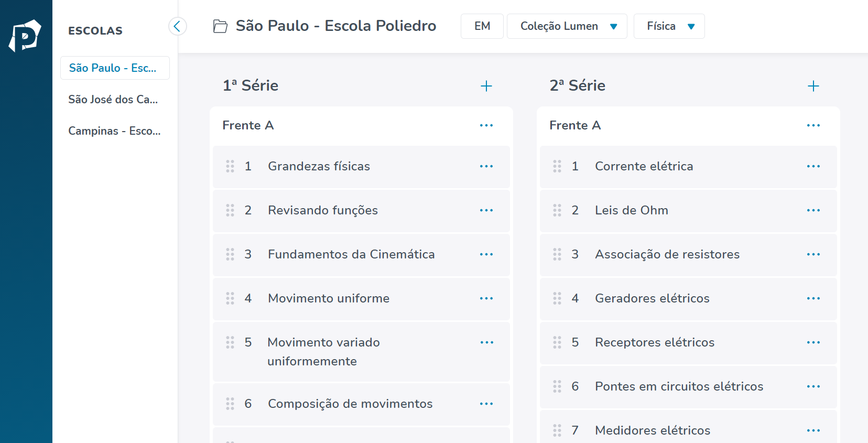Grab the drag handle of Movimento uniforme

230,298
